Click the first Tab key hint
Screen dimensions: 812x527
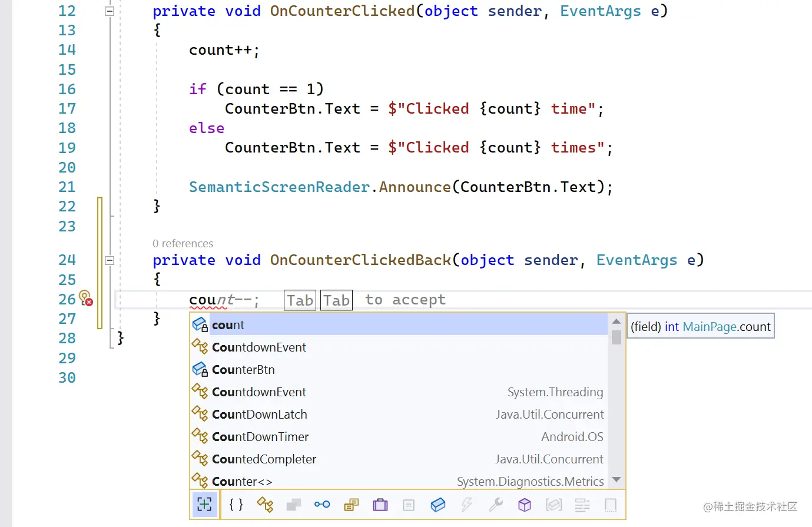pyautogui.click(x=300, y=300)
